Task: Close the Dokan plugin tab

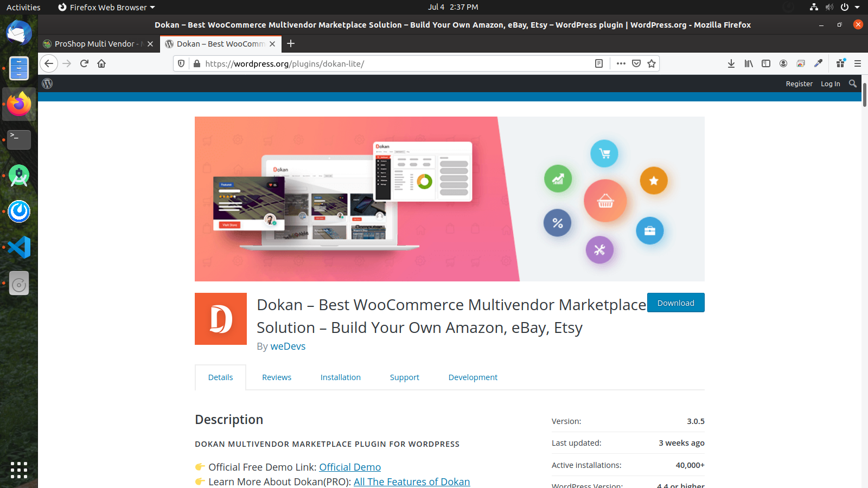Action: [x=272, y=44]
